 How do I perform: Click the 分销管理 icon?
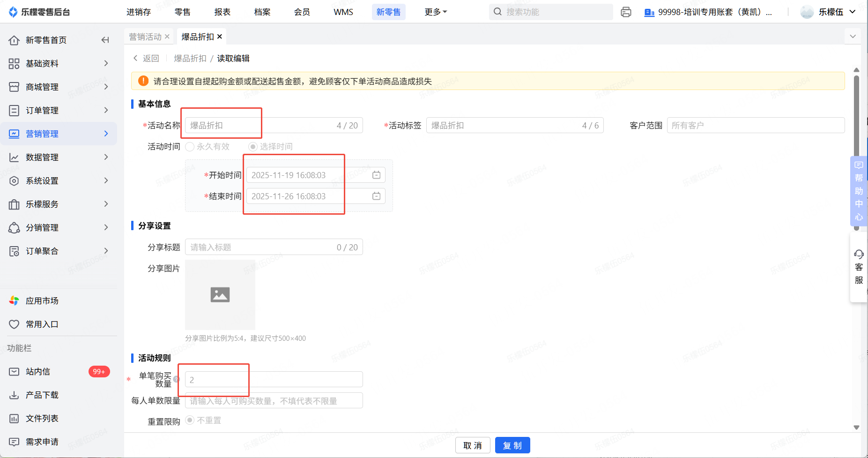coord(14,228)
